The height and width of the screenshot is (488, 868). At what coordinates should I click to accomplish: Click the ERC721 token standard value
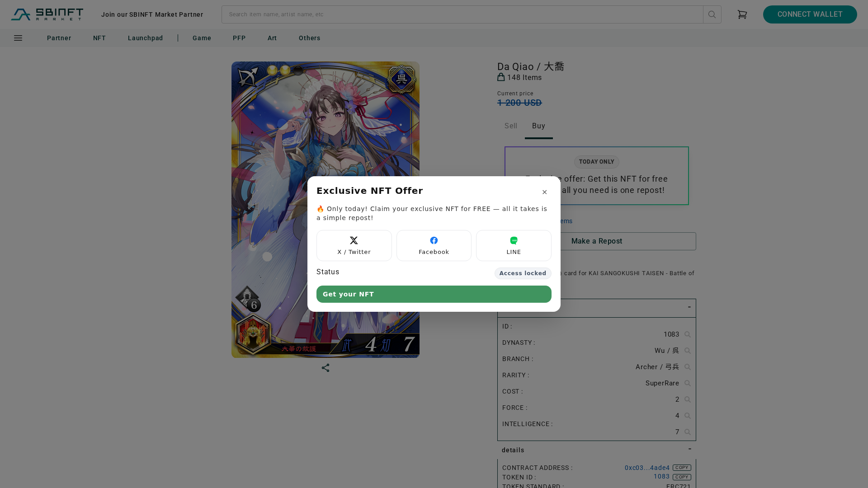(x=679, y=486)
